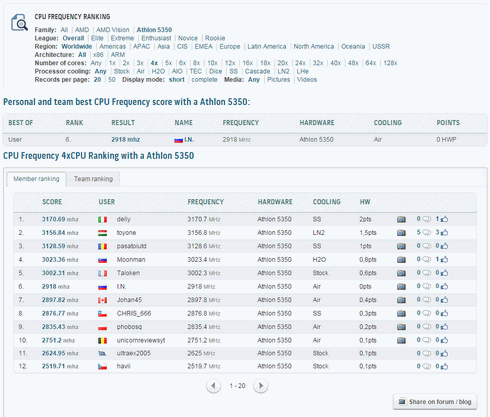Image resolution: width=490 pixels, height=417 pixels.
Task: Open the screenshot icon in Taloken's row
Action: click(x=401, y=273)
